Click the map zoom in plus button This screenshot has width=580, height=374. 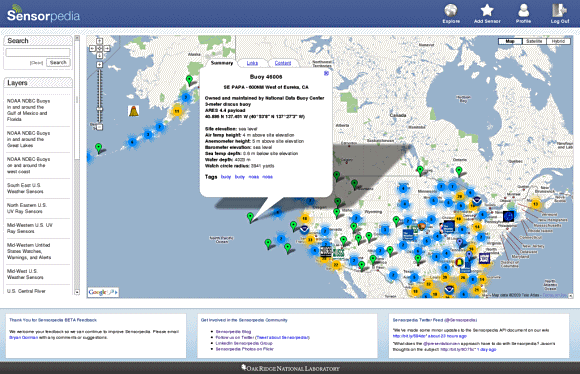click(100, 64)
